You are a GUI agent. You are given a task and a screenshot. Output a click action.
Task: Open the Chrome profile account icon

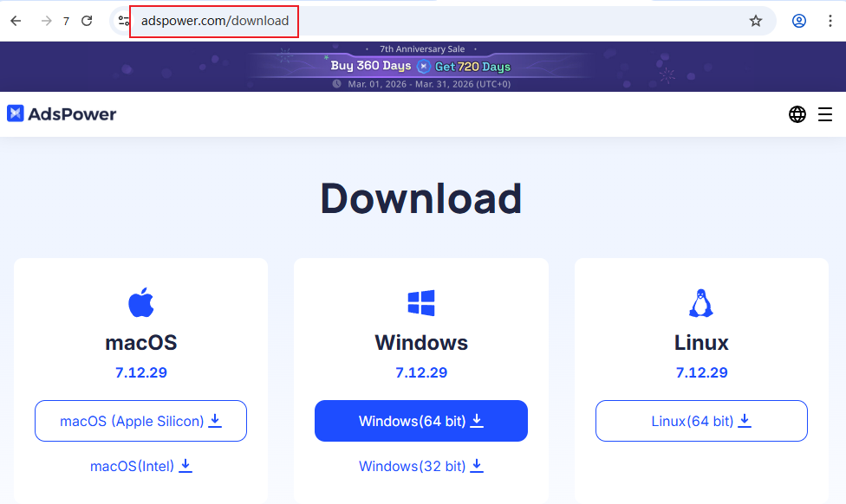click(798, 21)
